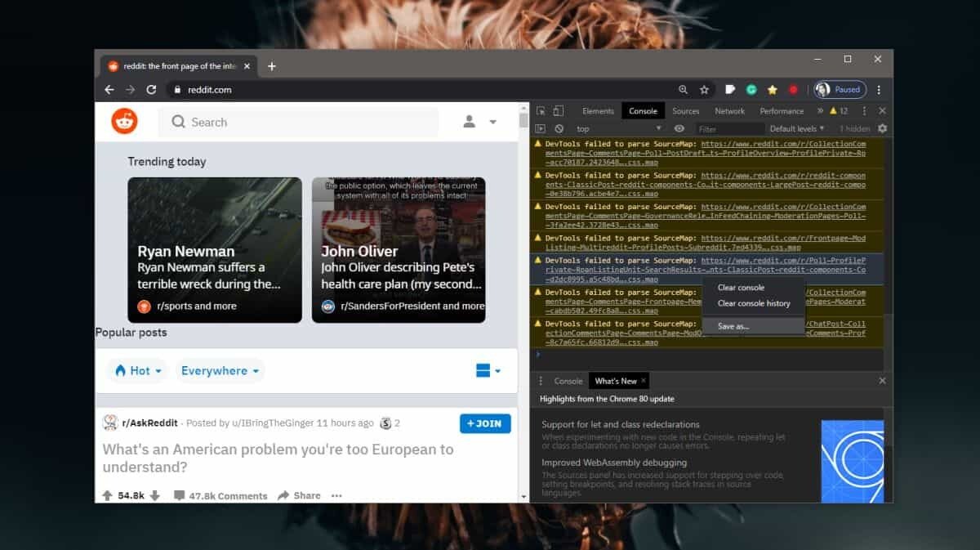Toggle the device toolbar in DevTools

tap(559, 110)
